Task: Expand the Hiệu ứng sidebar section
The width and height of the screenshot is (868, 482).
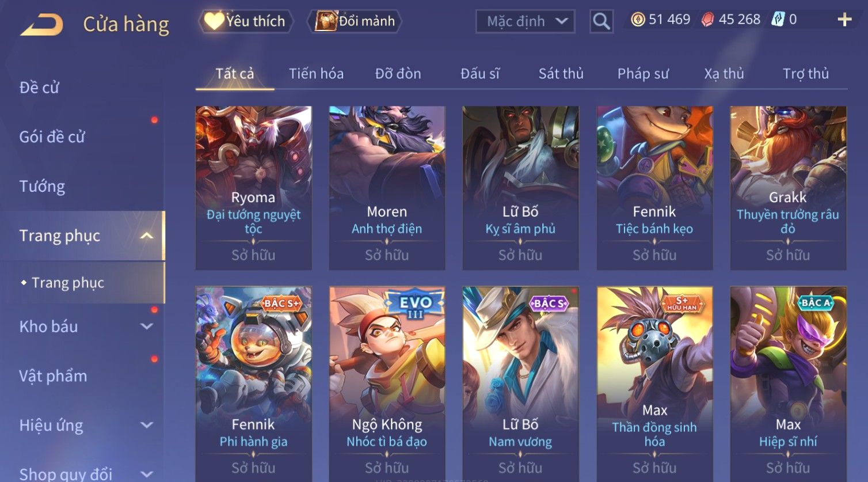Action: click(147, 426)
